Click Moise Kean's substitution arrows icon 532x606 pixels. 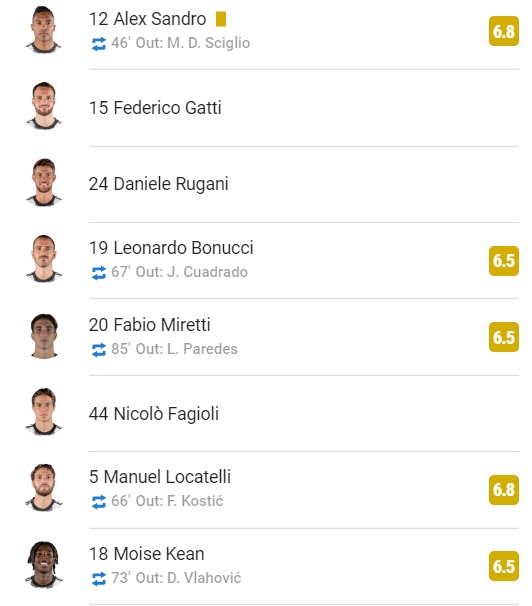99,579
